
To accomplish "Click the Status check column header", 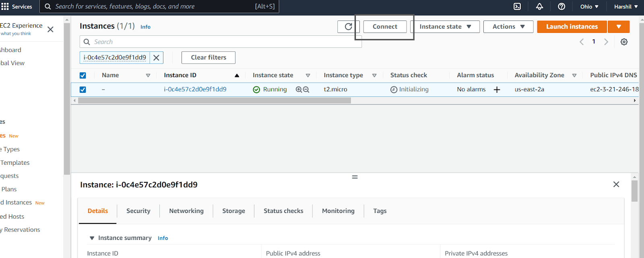I will point(409,75).
